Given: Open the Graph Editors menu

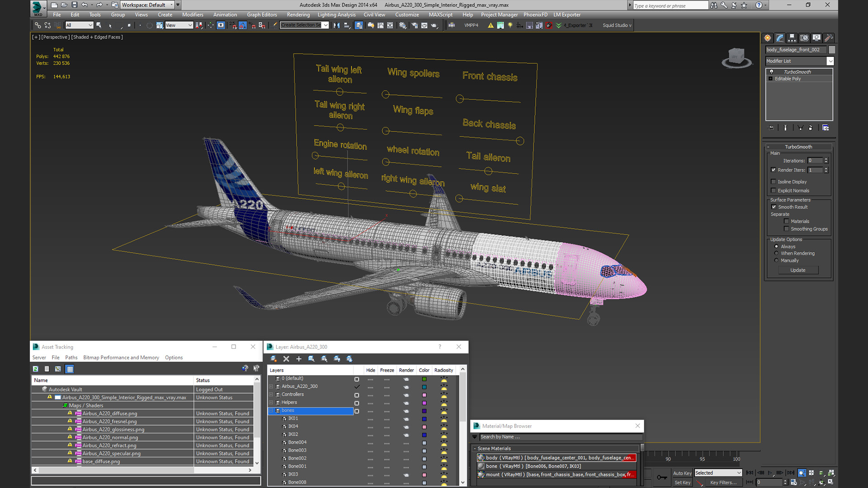Looking at the screenshot, I should [262, 15].
